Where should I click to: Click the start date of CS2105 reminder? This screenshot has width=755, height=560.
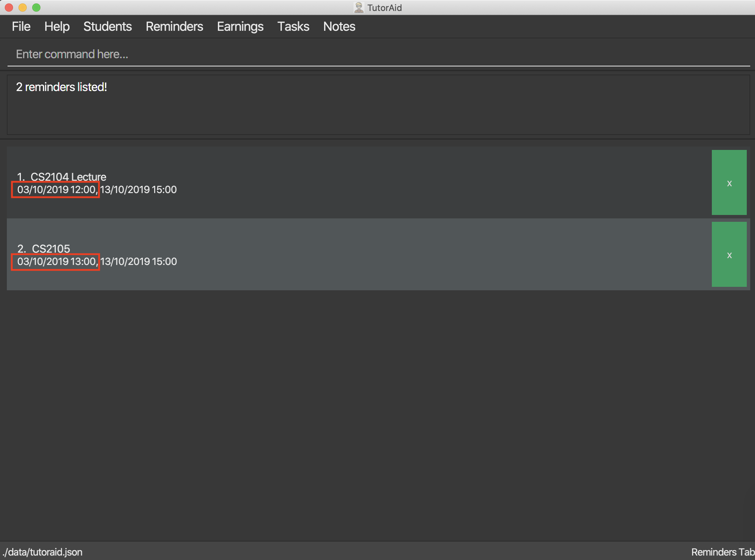tap(55, 261)
